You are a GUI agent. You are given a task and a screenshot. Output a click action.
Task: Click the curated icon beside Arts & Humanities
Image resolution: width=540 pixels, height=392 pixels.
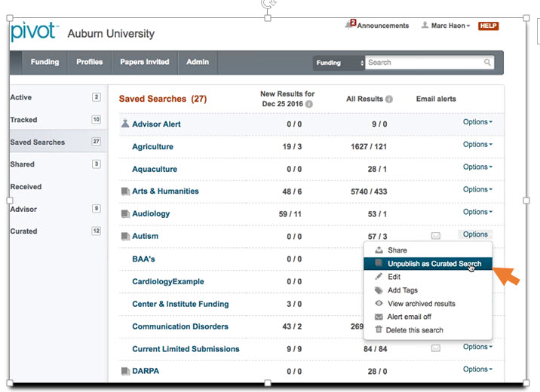tap(125, 191)
